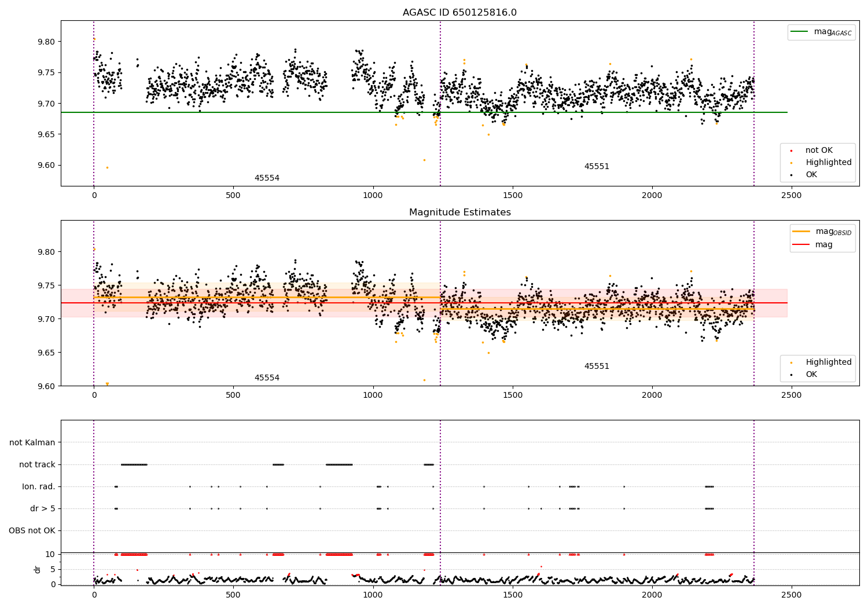868x608 pixels.
Task: Select the "9.75" y-tick in the middle plot
Action: click(47, 286)
